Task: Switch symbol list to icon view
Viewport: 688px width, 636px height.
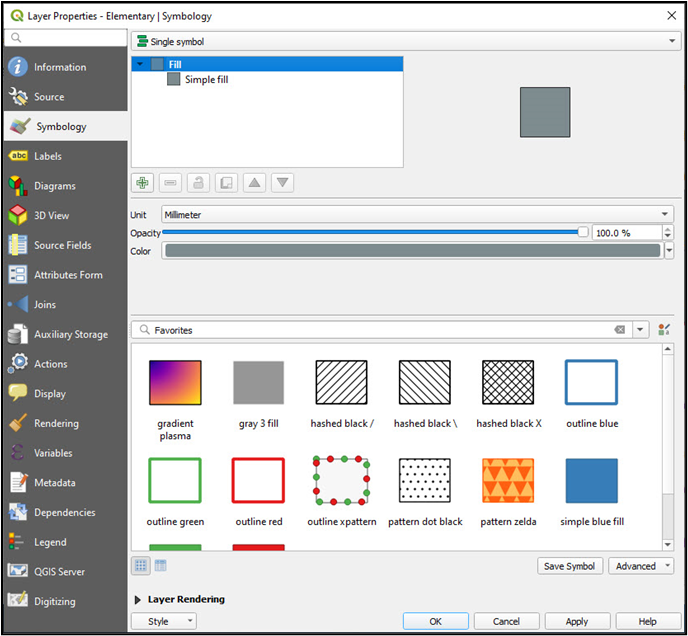Action: [x=141, y=566]
